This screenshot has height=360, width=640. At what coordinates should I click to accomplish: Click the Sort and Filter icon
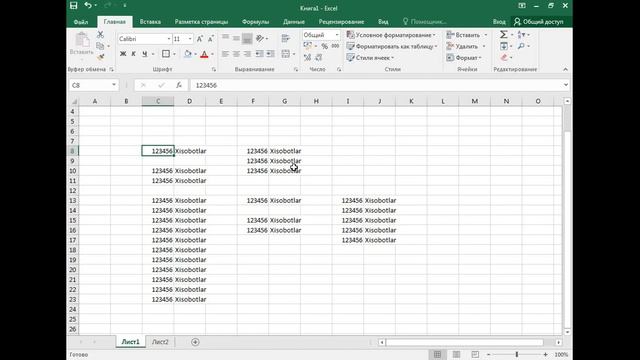[x=521, y=35]
